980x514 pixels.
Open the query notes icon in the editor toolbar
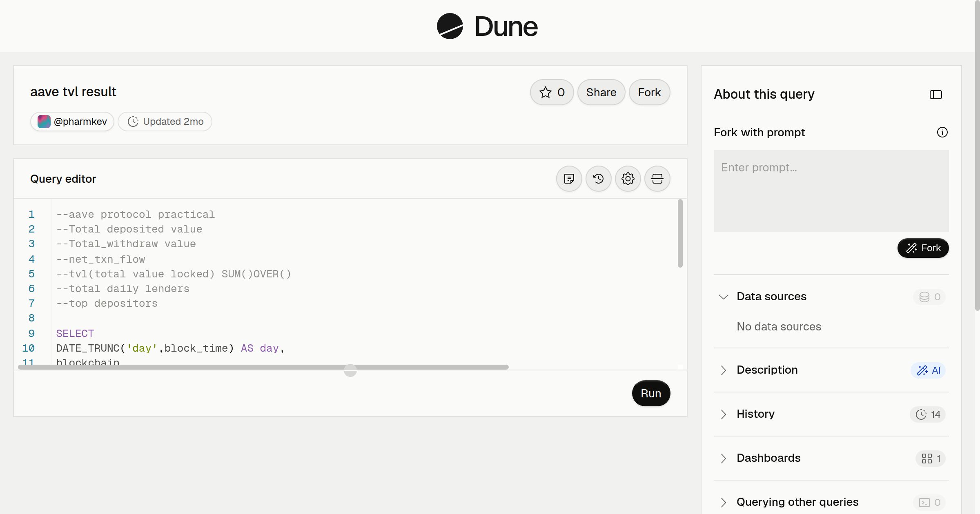[x=569, y=179]
